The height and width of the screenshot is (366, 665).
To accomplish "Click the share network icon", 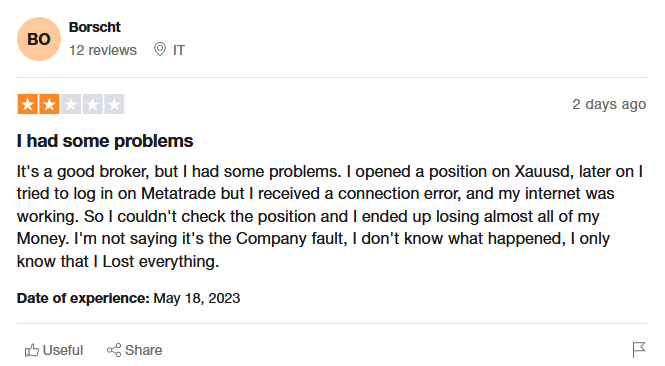I will click(x=114, y=350).
